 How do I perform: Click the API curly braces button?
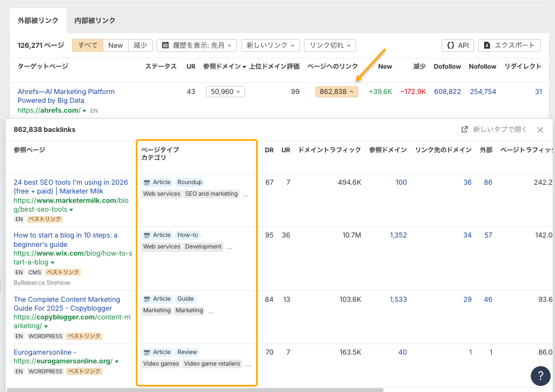tap(458, 45)
